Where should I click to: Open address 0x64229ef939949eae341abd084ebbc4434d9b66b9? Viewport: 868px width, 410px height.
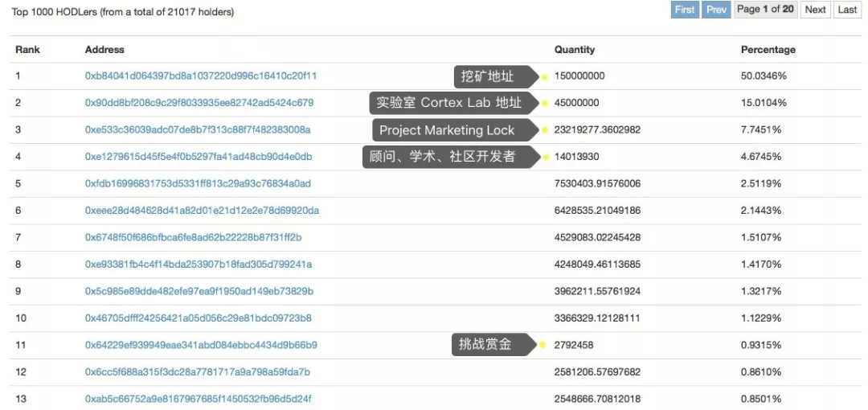click(x=201, y=345)
